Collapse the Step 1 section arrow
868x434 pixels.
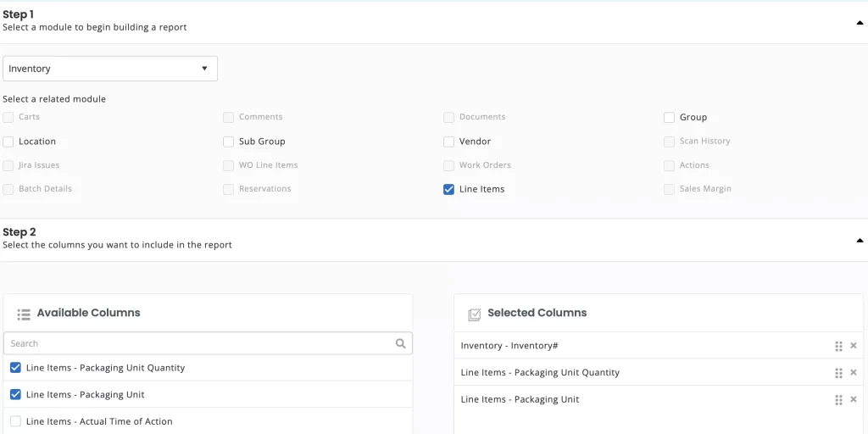pos(860,23)
